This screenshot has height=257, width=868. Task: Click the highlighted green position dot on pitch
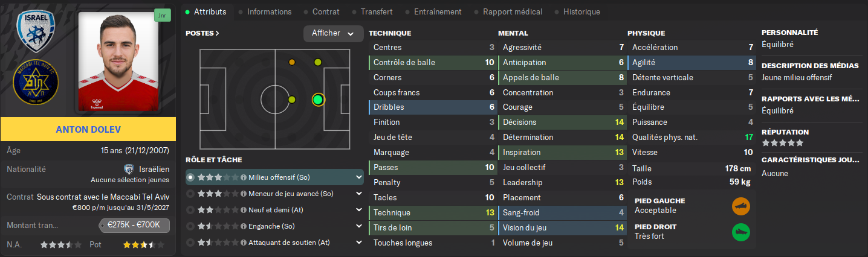(318, 100)
